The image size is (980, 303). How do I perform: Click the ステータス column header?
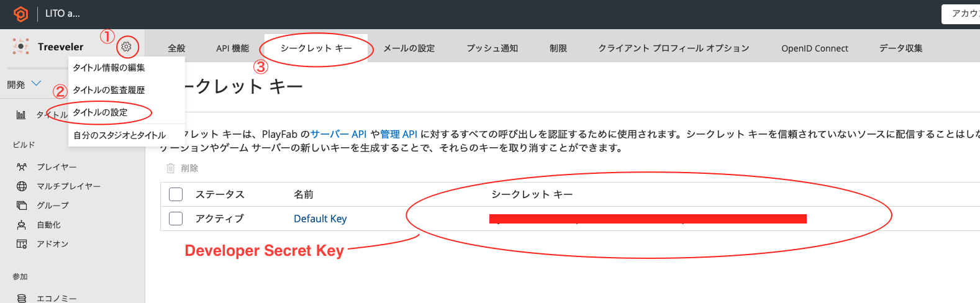coord(220,194)
